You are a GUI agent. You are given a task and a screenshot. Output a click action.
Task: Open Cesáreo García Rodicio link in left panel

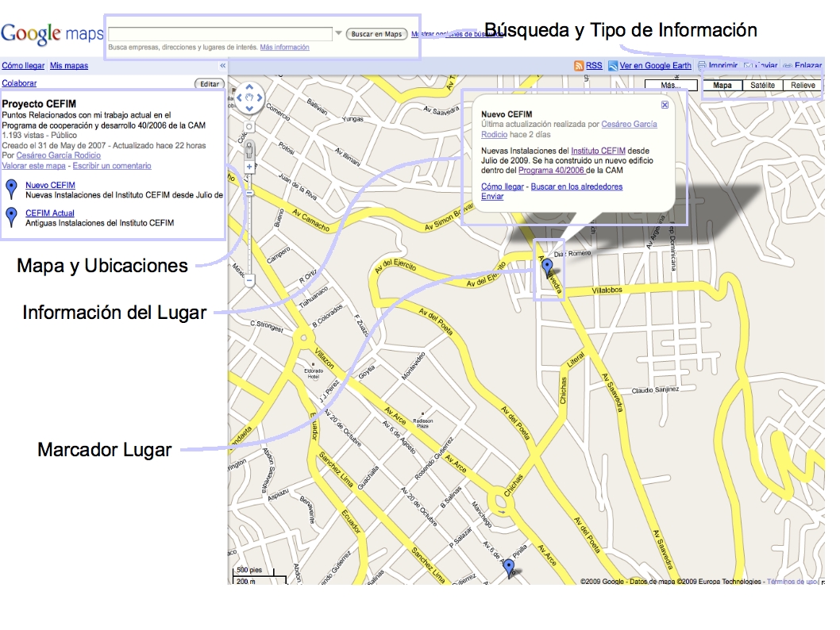59,156
